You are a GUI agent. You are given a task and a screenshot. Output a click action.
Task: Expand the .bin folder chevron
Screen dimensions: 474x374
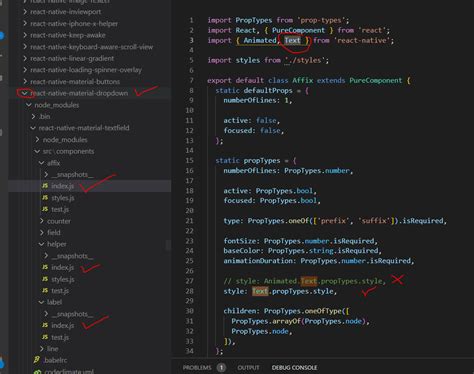(33, 116)
